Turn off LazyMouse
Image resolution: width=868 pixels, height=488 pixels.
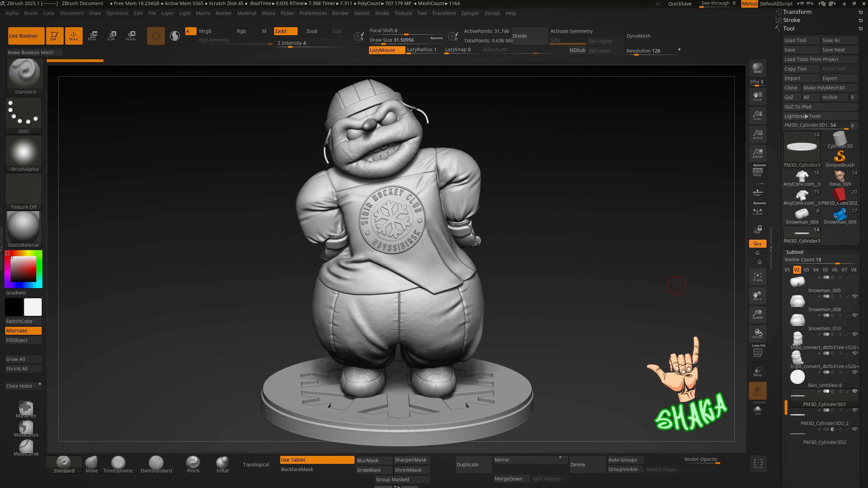pyautogui.click(x=387, y=50)
